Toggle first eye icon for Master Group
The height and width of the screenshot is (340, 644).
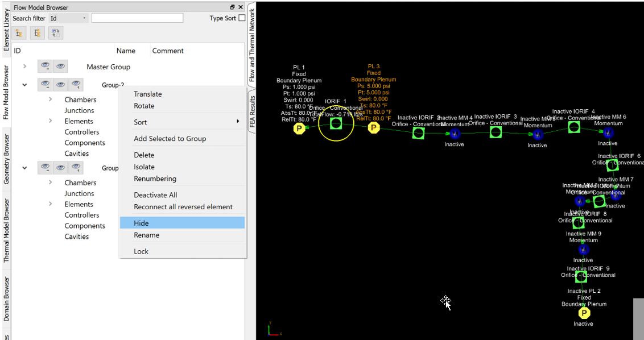[x=45, y=67]
